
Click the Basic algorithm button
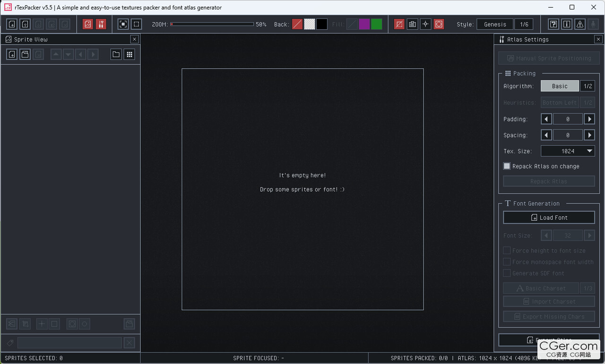coord(560,86)
